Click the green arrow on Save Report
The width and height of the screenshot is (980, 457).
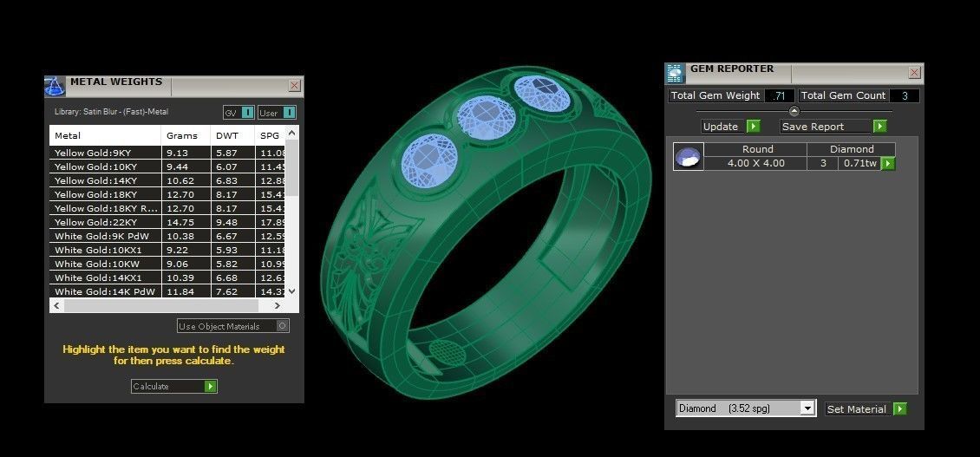click(x=880, y=127)
